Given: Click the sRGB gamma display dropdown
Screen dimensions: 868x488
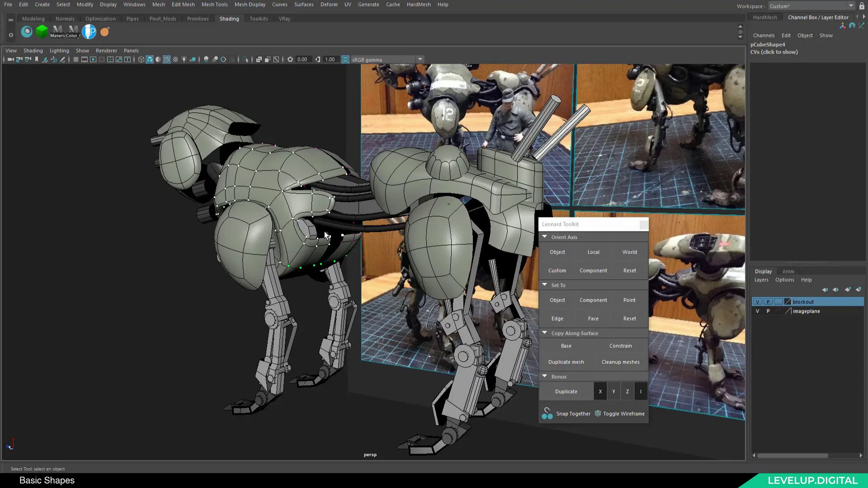Looking at the screenshot, I should pos(387,59).
